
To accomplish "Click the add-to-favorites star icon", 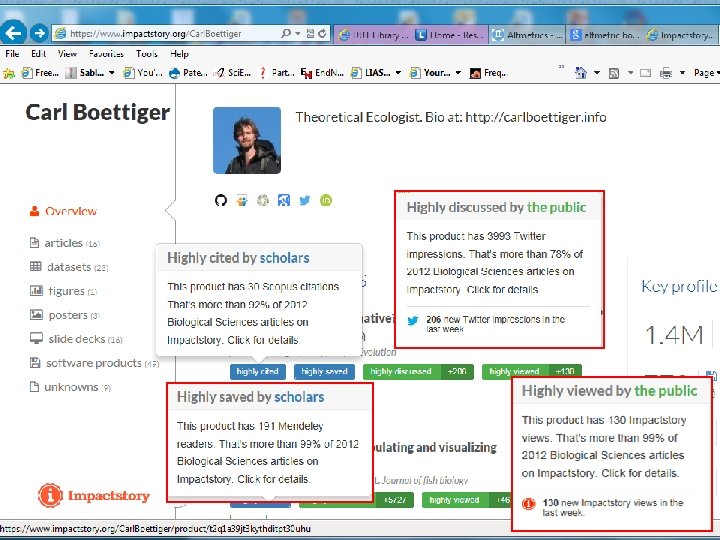I will pos(9,73).
